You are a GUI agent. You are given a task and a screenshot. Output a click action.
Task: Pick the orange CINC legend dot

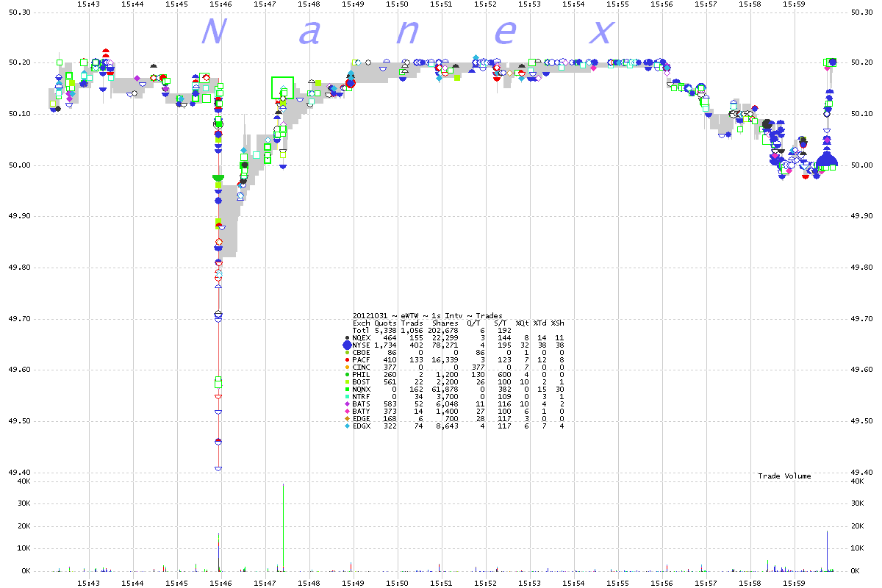(348, 367)
